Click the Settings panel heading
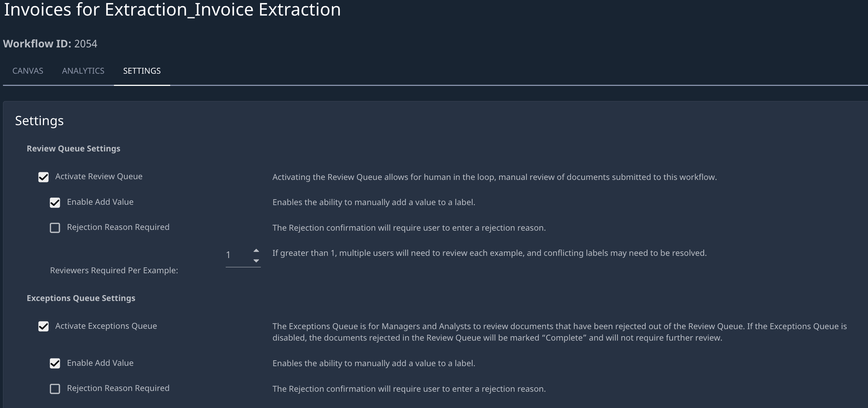 [x=39, y=121]
